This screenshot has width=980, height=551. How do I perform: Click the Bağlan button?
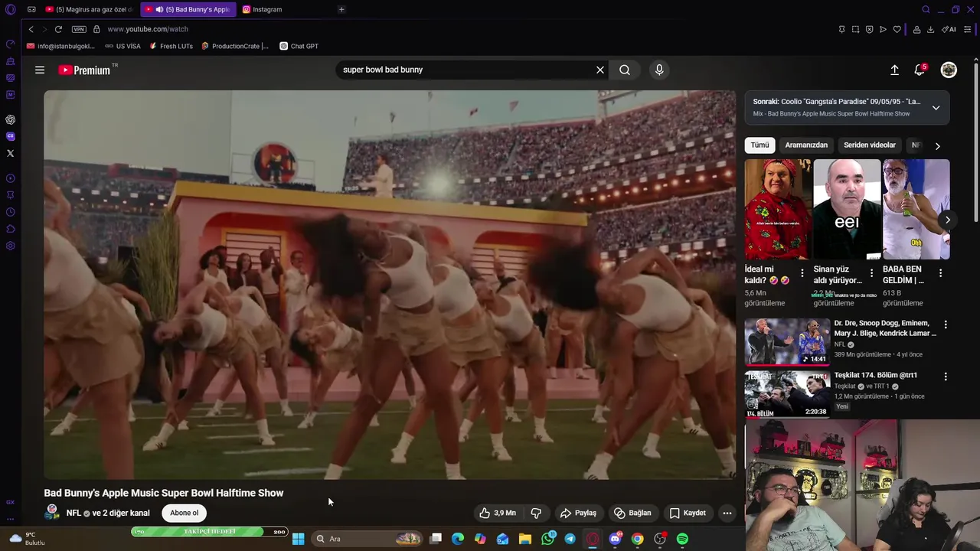[632, 513]
